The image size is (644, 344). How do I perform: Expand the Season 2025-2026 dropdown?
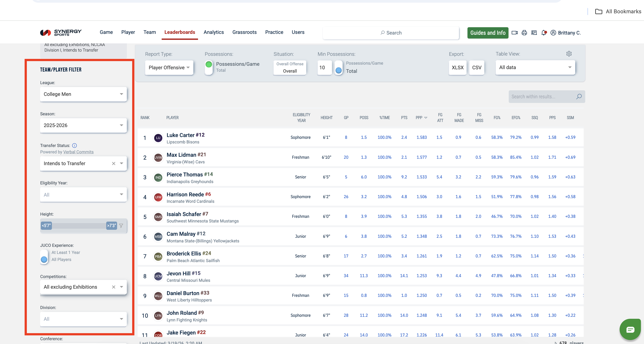(83, 125)
